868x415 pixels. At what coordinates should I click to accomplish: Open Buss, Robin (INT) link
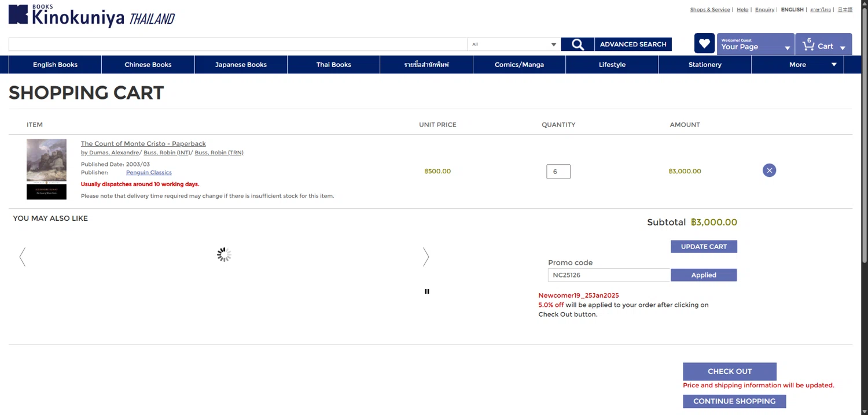167,153
